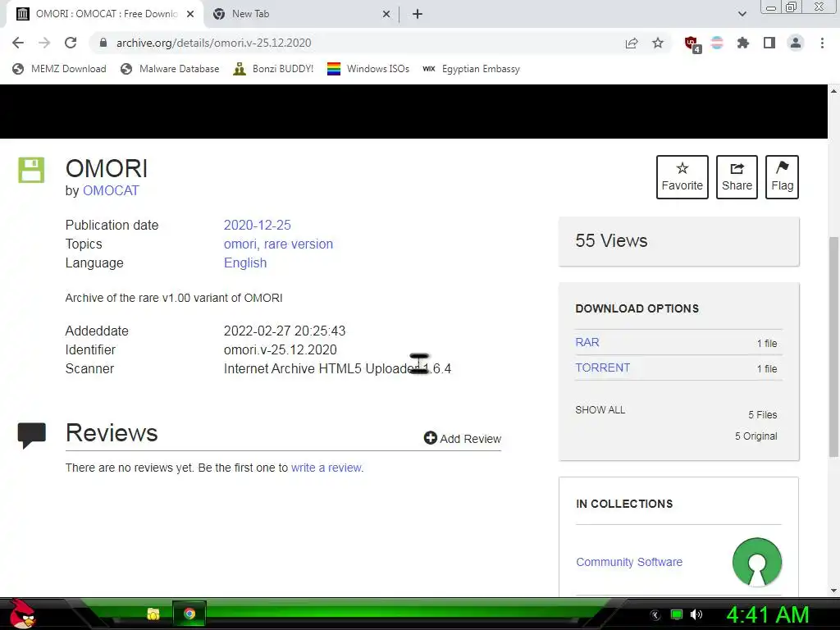Open the uBlock Origin extension icon
Image resolution: width=840 pixels, height=630 pixels.
point(692,43)
